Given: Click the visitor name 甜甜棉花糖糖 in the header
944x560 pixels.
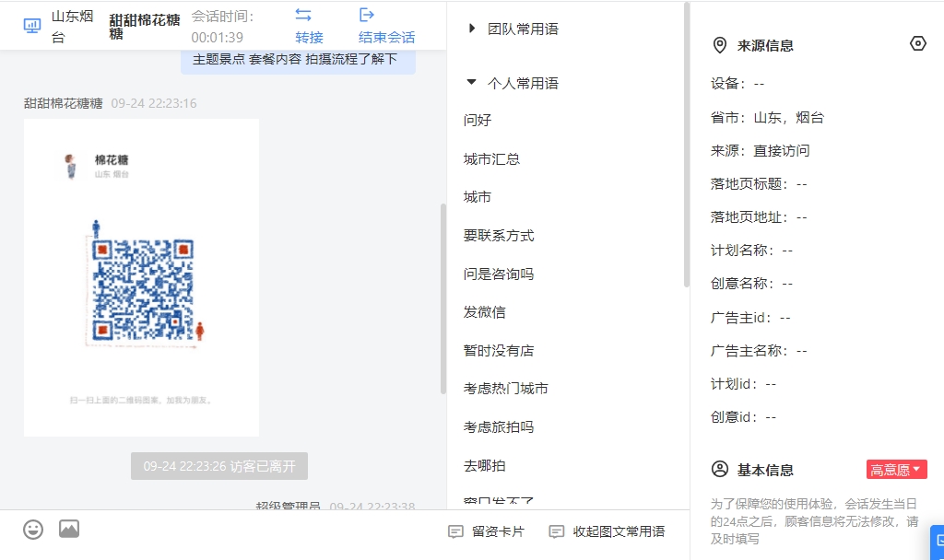Looking at the screenshot, I should click(145, 27).
